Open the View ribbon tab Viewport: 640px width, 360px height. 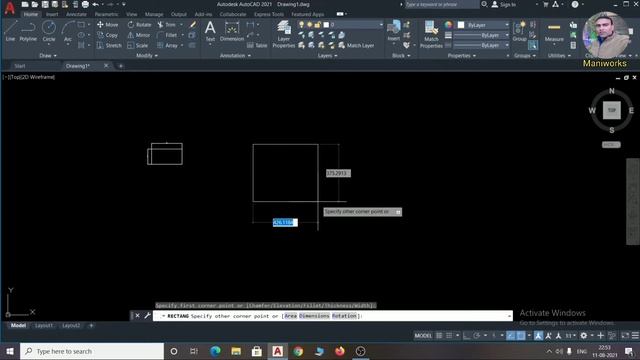[131, 14]
